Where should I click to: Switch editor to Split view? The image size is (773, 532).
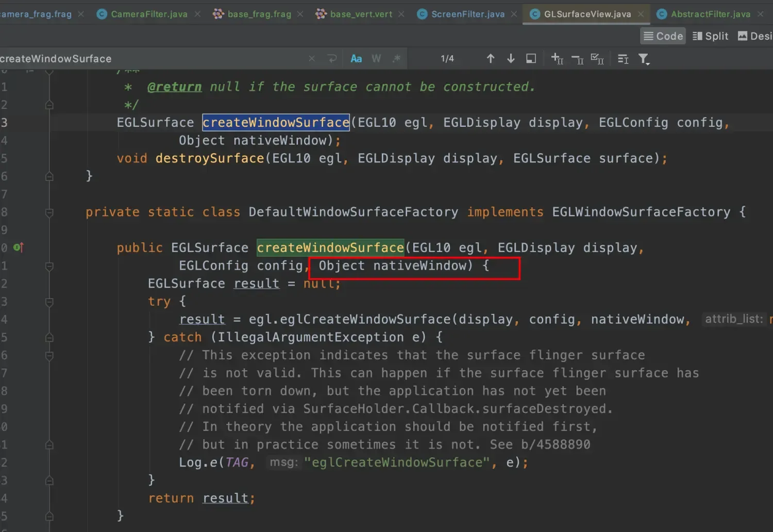710,36
